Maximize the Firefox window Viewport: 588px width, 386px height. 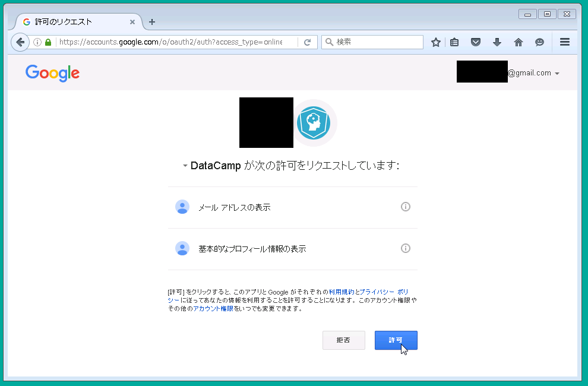(x=547, y=14)
